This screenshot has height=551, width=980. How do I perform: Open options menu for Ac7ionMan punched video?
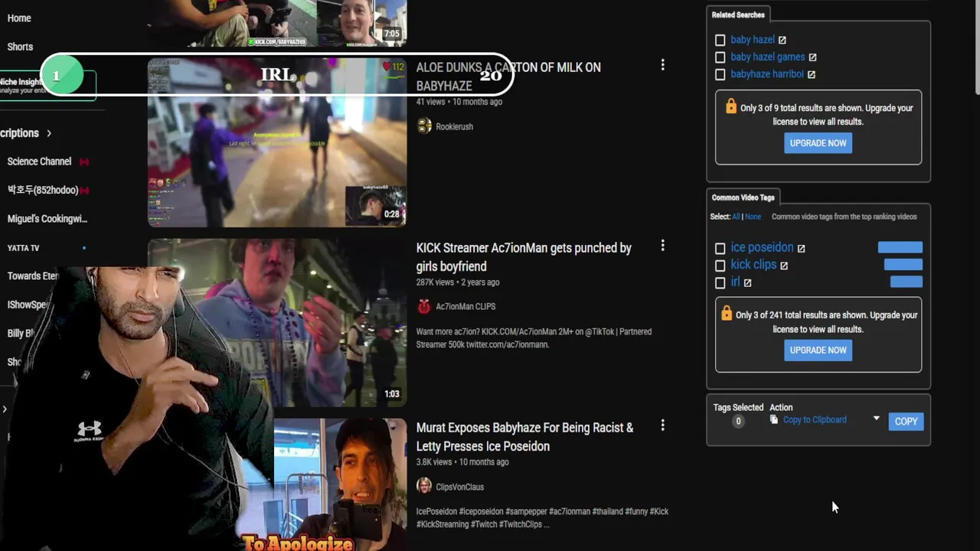pos(663,246)
